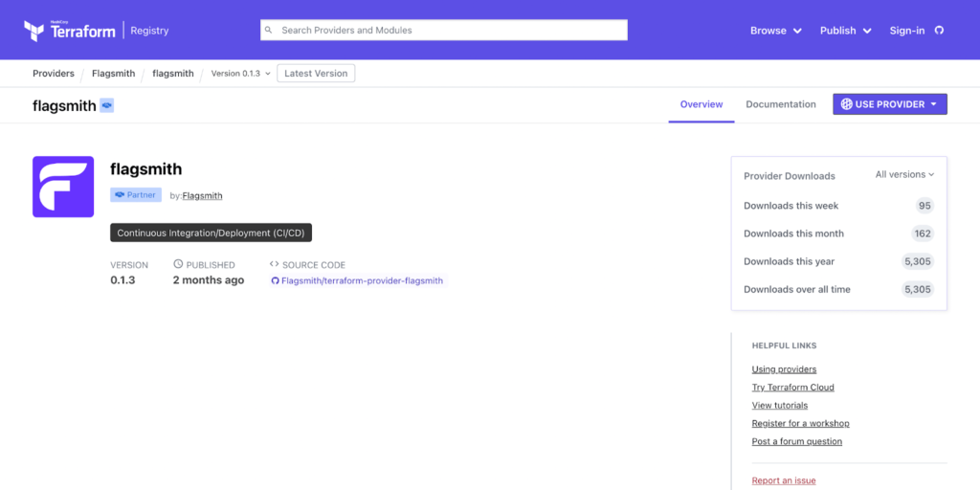980x490 pixels.
Task: Switch to the Documentation tab
Action: (x=781, y=104)
